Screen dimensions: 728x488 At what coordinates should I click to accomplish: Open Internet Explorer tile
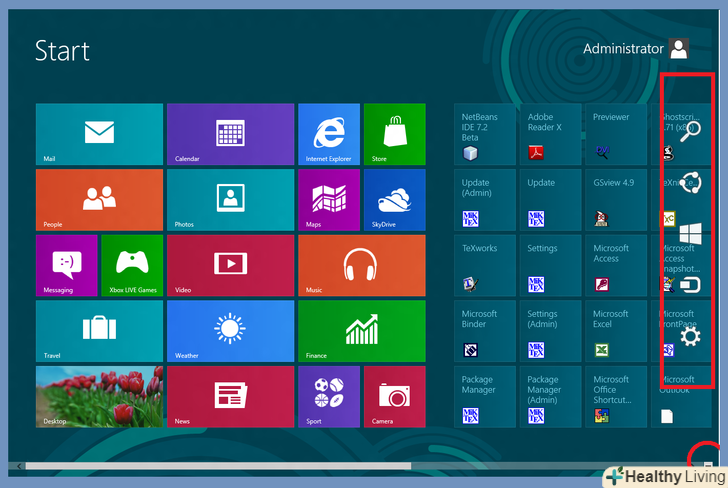pos(329,134)
